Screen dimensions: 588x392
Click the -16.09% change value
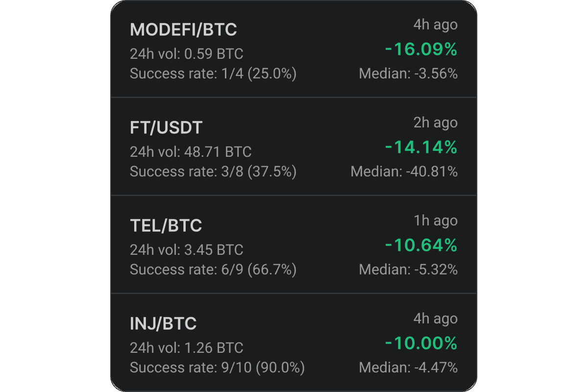coord(421,49)
